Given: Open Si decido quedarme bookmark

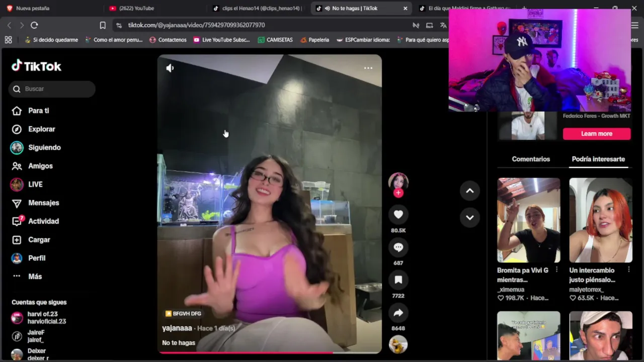Looking at the screenshot, I should click(x=51, y=40).
